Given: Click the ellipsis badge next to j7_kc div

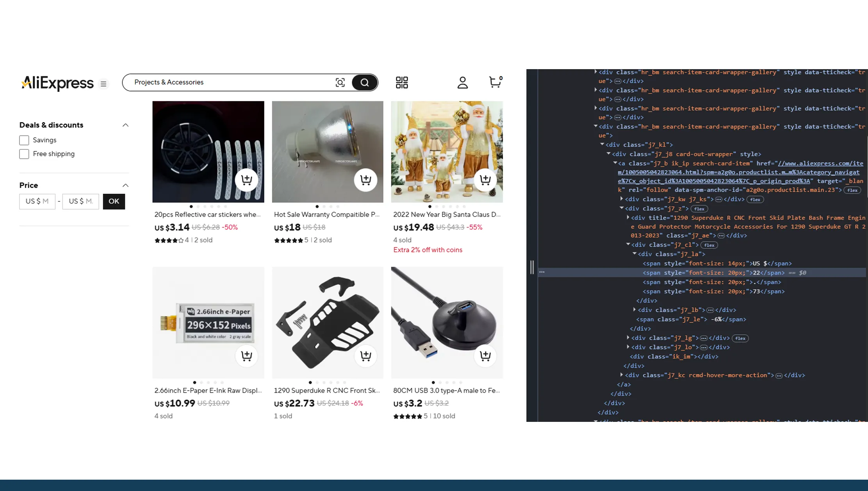Looking at the screenshot, I should pos(779,375).
